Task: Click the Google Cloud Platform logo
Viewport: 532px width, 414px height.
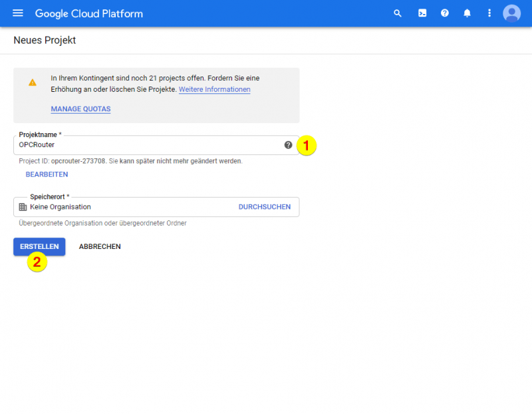Action: pyautogui.click(x=88, y=13)
